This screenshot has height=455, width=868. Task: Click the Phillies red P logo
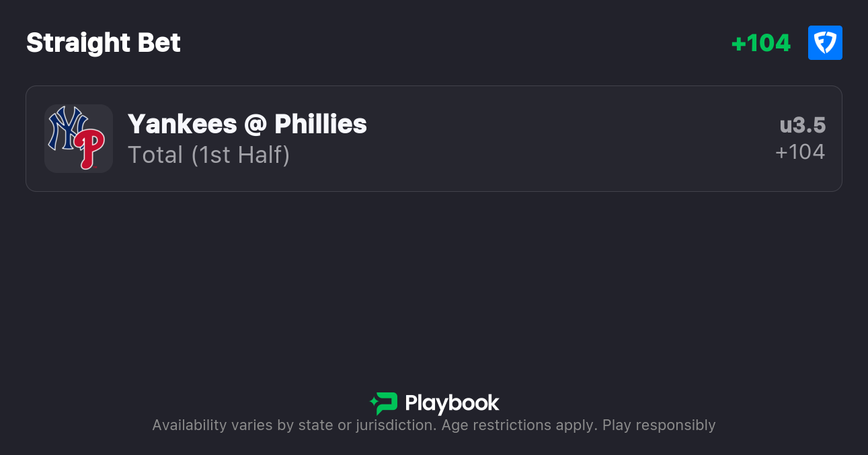(x=89, y=149)
